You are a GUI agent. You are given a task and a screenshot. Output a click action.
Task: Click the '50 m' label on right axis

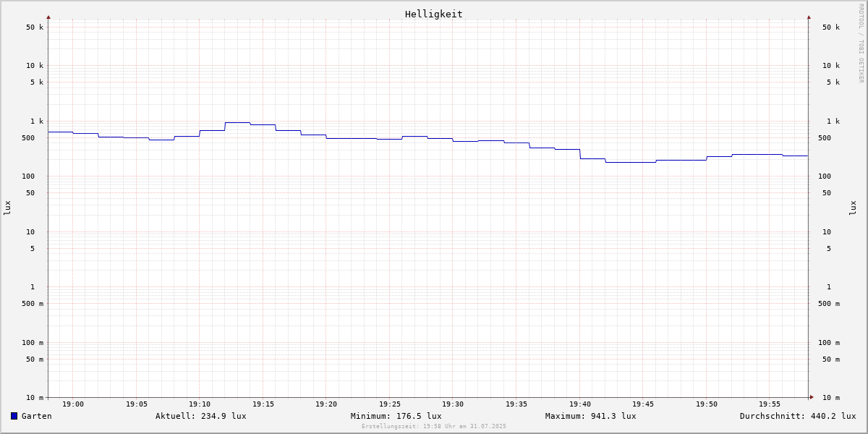point(831,359)
